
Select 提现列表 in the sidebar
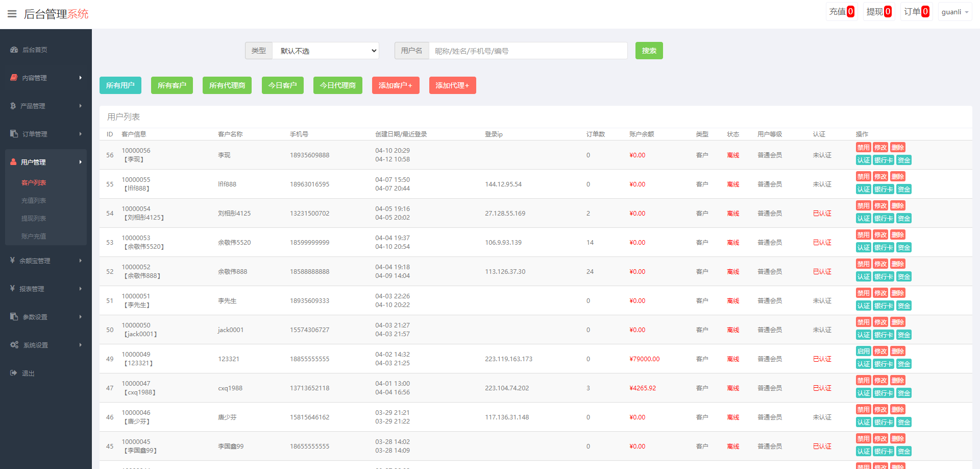pyautogui.click(x=34, y=218)
